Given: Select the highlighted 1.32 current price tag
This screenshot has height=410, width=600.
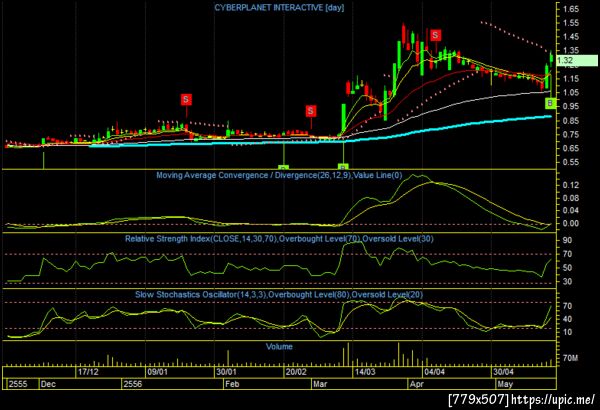Looking at the screenshot, I should 577,60.
